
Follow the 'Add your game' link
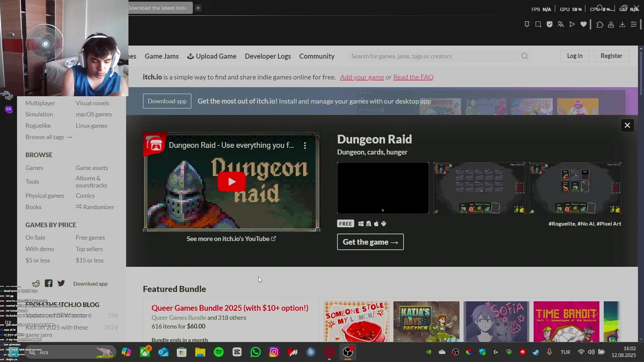pyautogui.click(x=362, y=77)
